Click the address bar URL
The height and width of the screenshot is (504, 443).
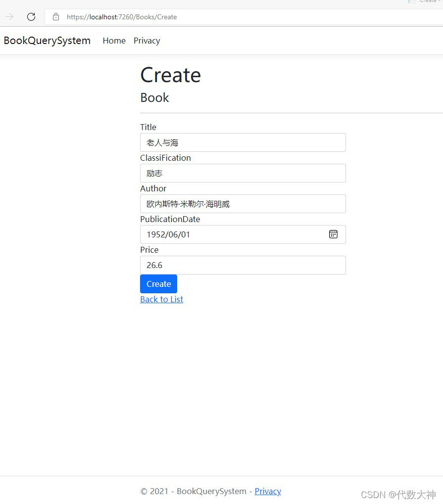(122, 17)
